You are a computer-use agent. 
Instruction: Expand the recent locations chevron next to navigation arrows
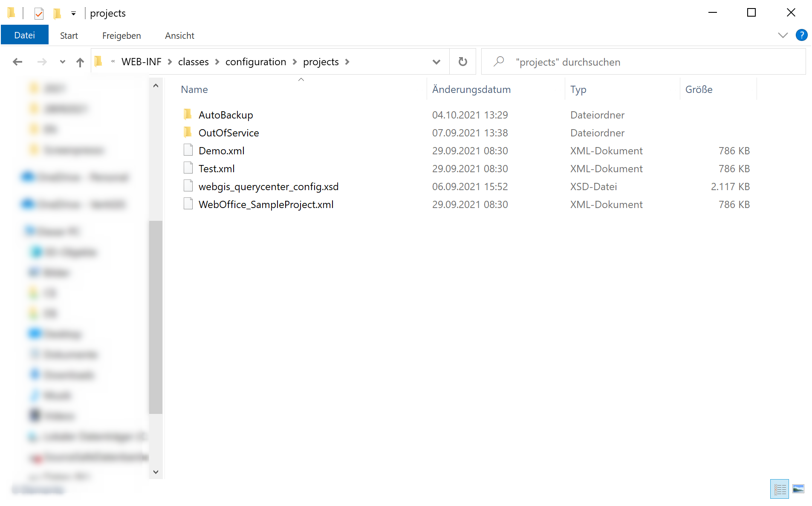(x=62, y=61)
